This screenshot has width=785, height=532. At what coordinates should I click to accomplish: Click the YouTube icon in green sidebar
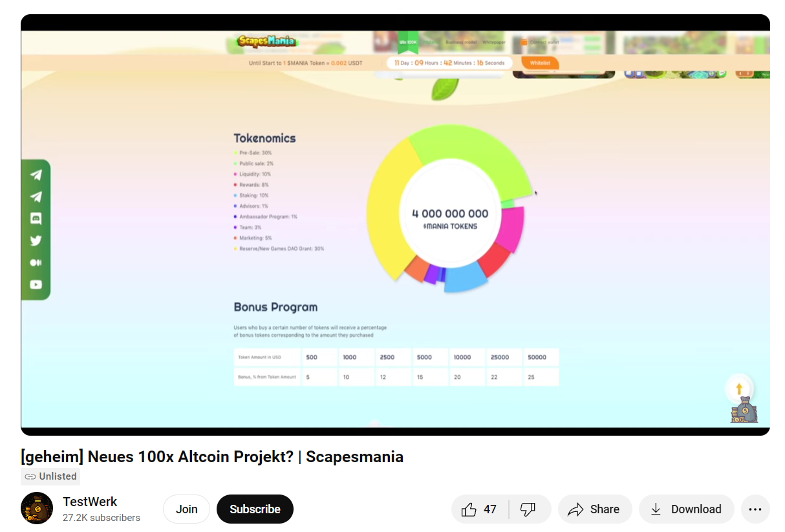[x=36, y=284]
